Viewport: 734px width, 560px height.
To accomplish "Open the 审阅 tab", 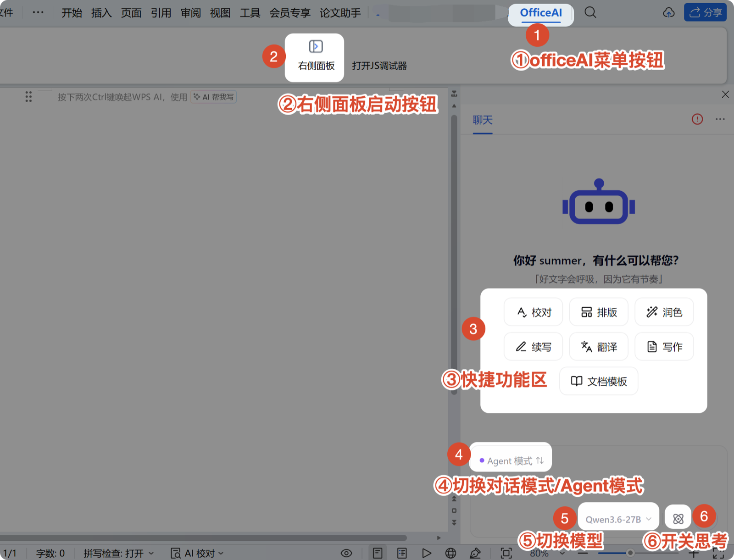I will (191, 13).
